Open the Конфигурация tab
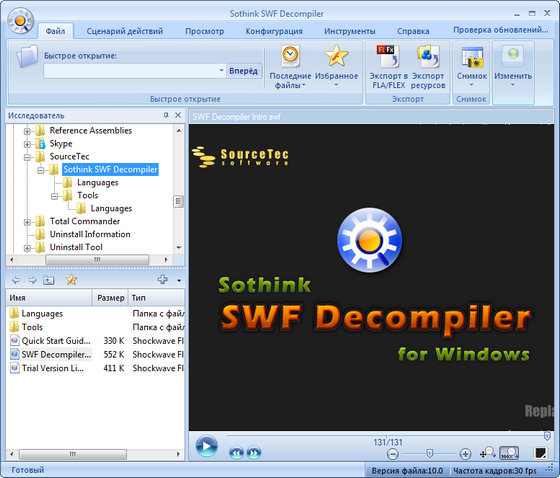 pos(274,31)
